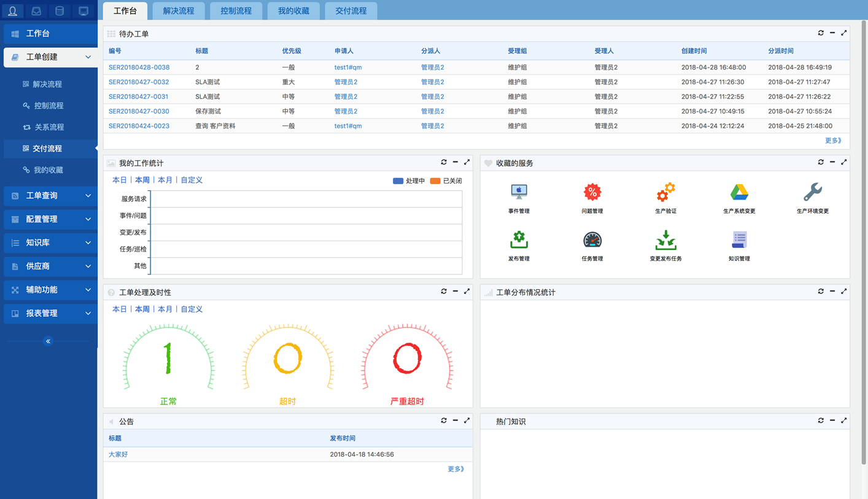The image size is (868, 499).
Task: Click the 生产验证 gears icon
Action: [665, 192]
